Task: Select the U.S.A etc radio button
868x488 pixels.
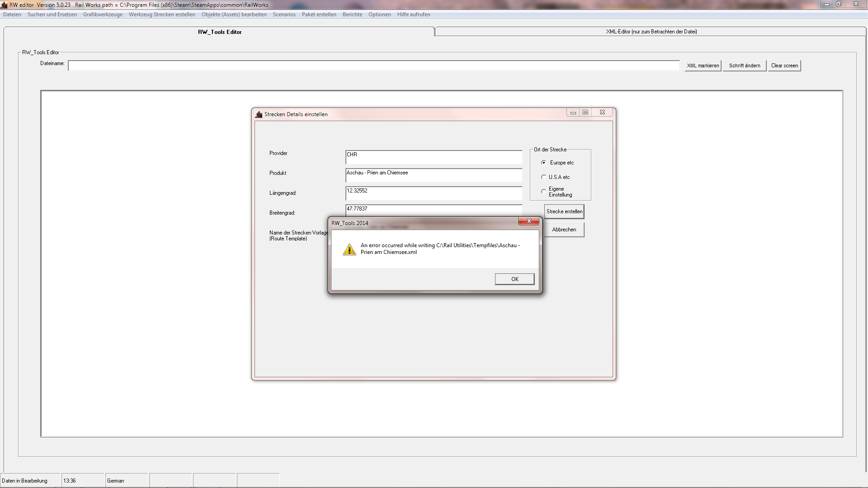Action: click(544, 177)
